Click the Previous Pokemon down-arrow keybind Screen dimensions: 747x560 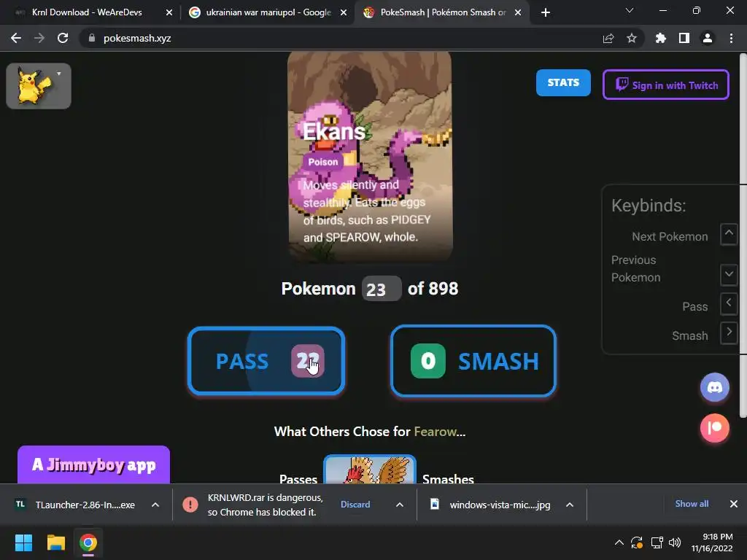point(729,275)
